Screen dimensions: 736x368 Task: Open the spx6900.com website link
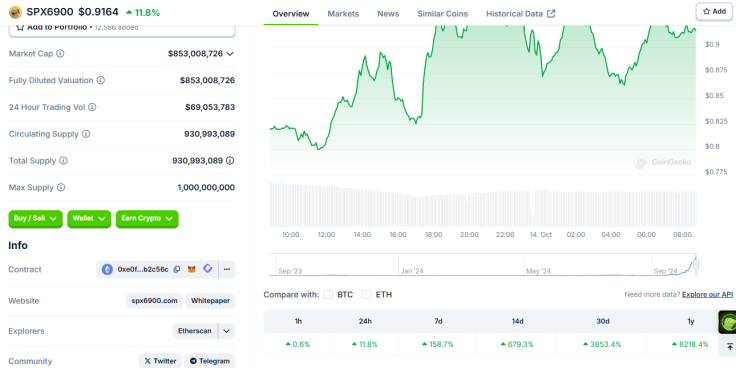point(155,301)
